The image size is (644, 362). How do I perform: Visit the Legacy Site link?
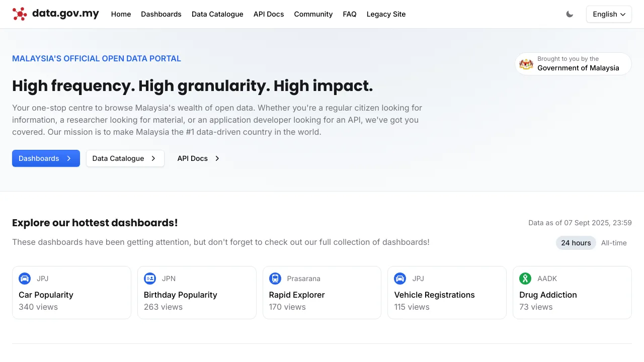(x=386, y=14)
